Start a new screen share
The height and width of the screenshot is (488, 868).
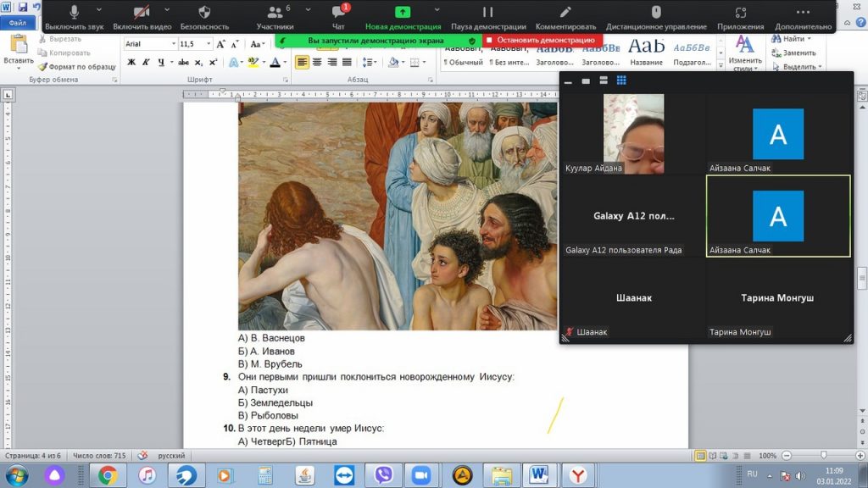pos(402,16)
